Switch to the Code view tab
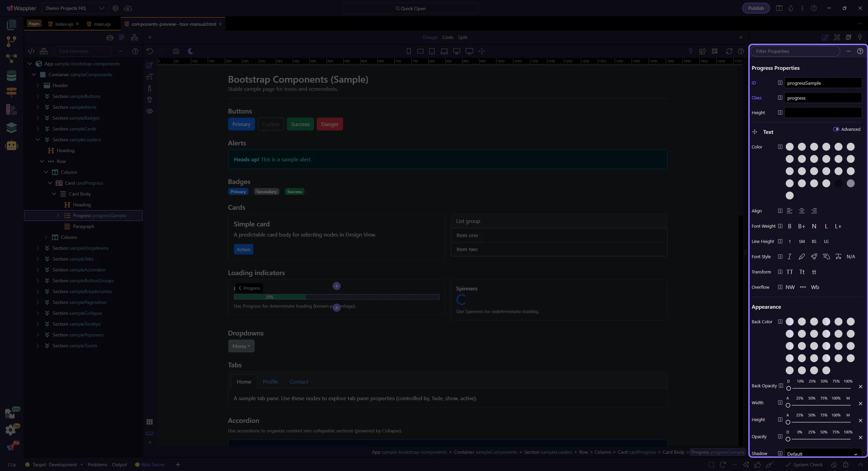This screenshot has width=868, height=471. coord(448,37)
